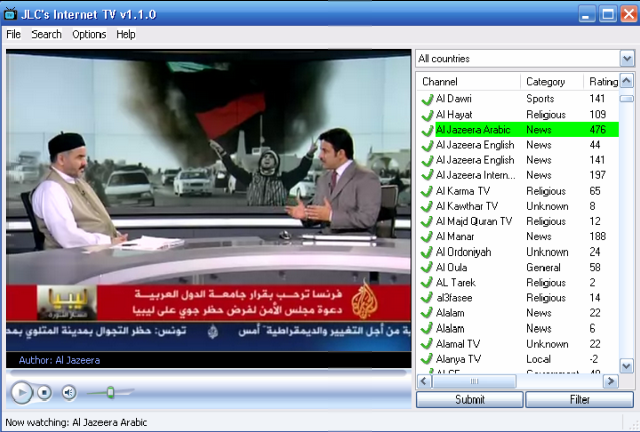Click the 'Now watching: Al Jazeera Arabic' status text
The image size is (640, 432).
76,422
